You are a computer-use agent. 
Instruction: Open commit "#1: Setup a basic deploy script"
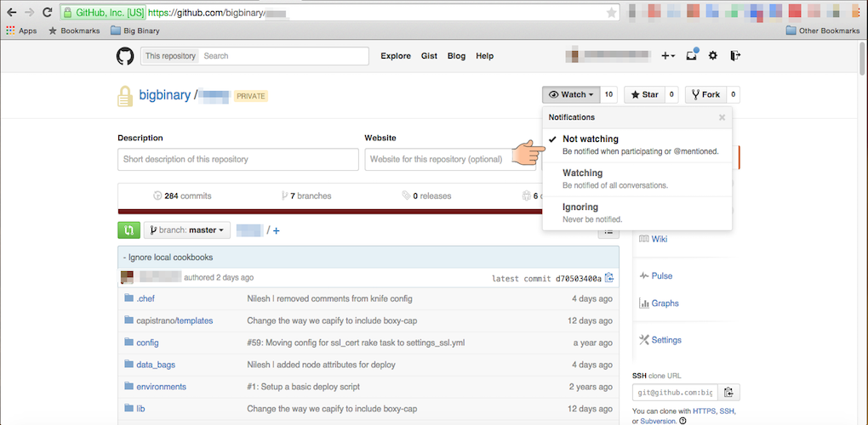303,387
